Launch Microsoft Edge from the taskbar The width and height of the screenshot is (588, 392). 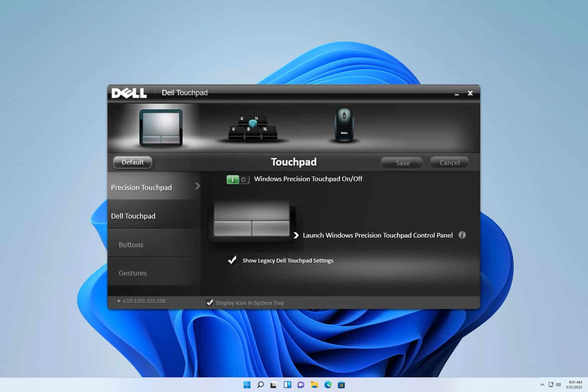pos(328,385)
